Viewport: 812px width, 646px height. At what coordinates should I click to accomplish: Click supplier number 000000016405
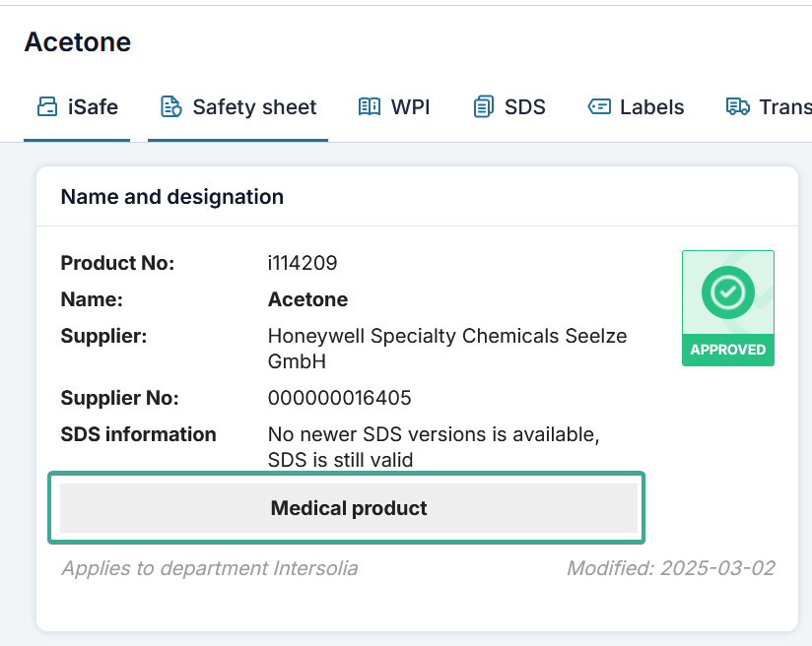click(339, 398)
